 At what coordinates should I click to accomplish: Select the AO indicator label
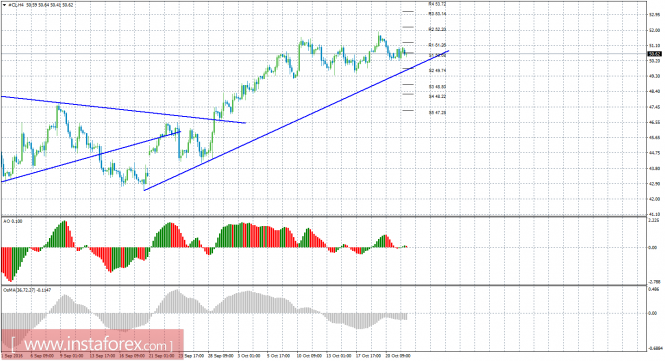pos(13,221)
